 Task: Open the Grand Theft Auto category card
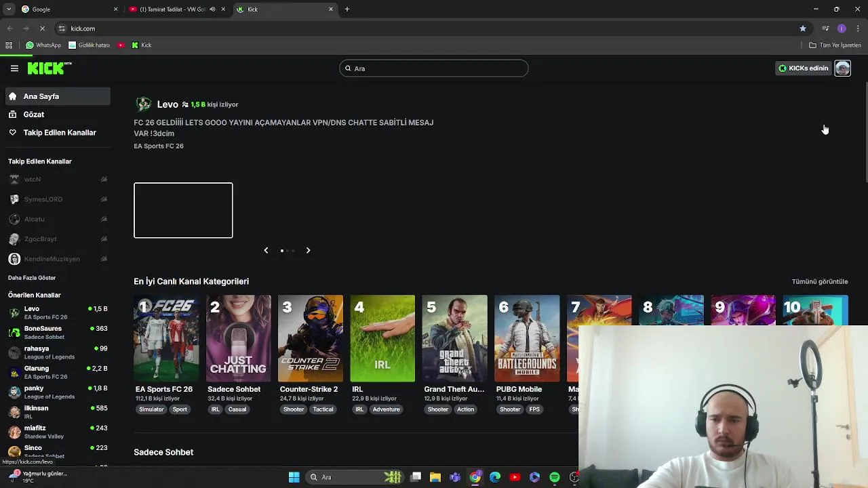[454, 338]
